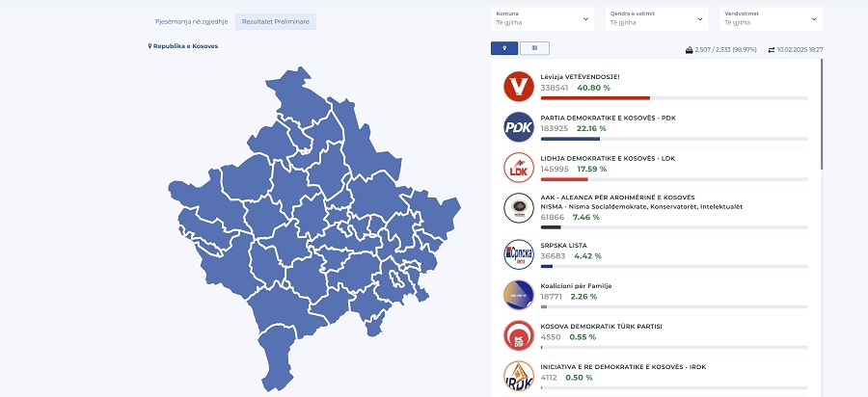Click the Republika e Kosoves location link

[x=183, y=46]
